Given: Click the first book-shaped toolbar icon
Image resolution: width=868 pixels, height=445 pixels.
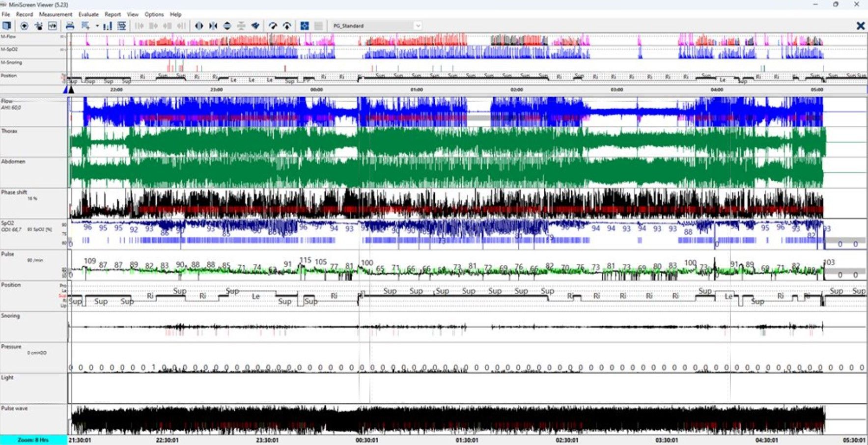Looking at the screenshot, I should pyautogui.click(x=6, y=26).
